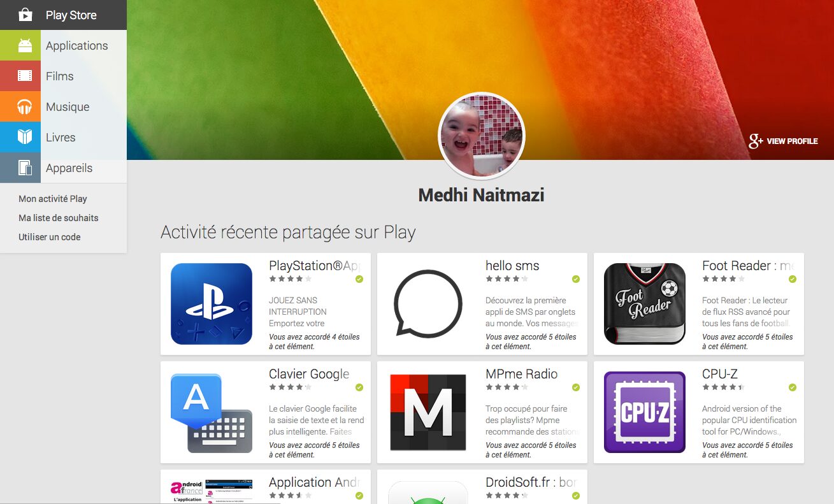Screen dimensions: 834x504
Task: Click the Foot Reader app thumbnail
Action: (645, 304)
